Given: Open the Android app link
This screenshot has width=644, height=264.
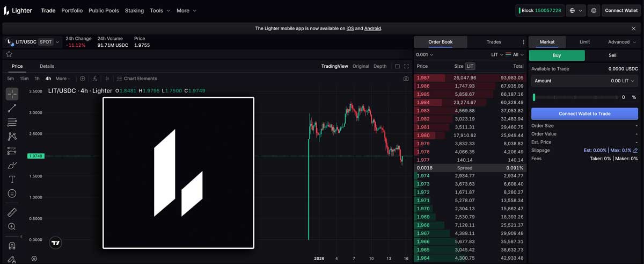Looking at the screenshot, I should pyautogui.click(x=372, y=28).
